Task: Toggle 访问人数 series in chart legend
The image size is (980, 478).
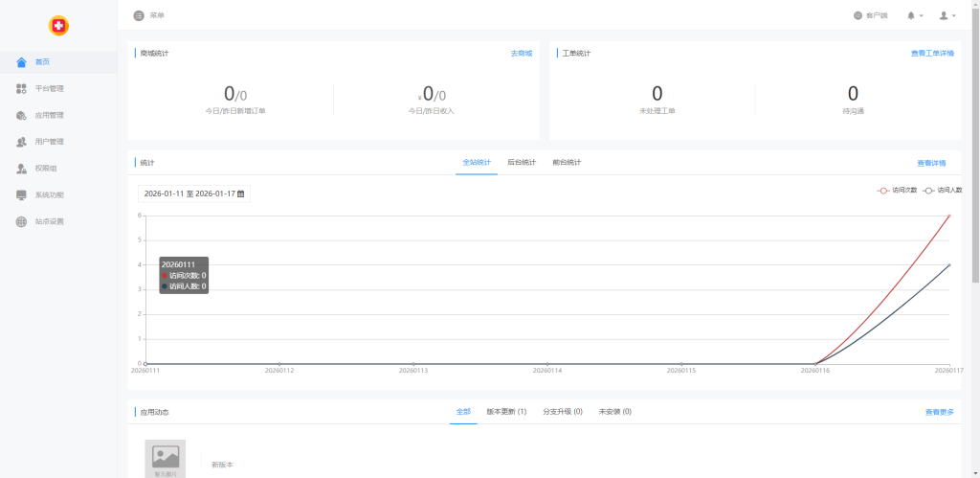Action: 942,190
